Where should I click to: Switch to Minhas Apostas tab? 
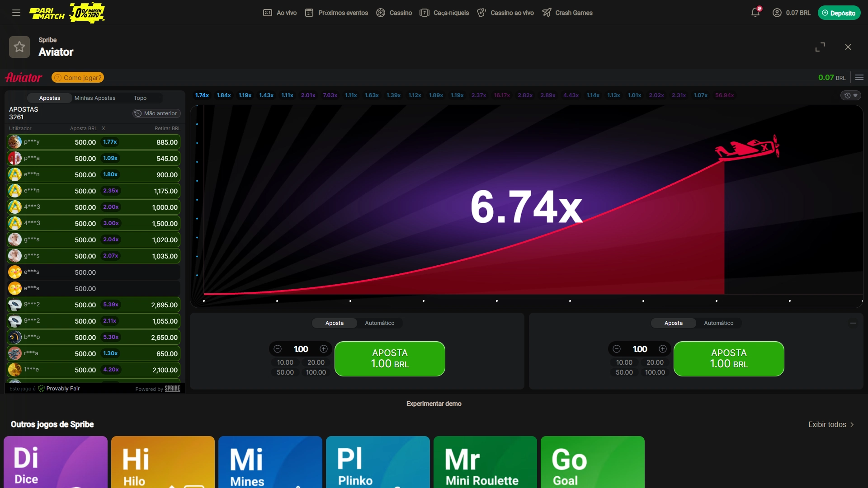95,98
